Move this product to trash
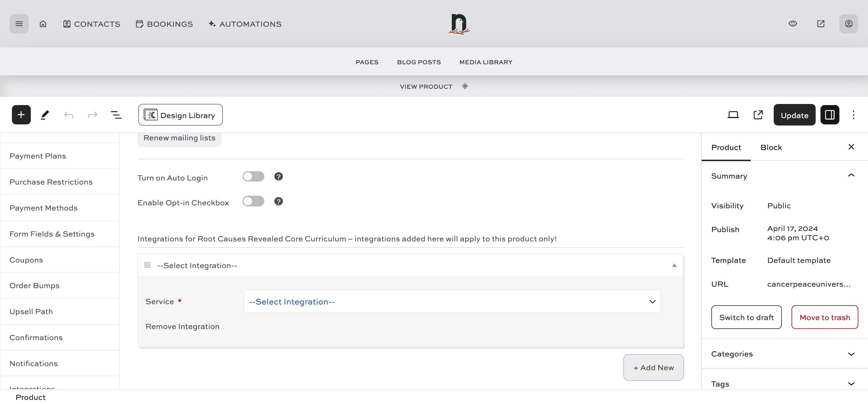 (825, 317)
